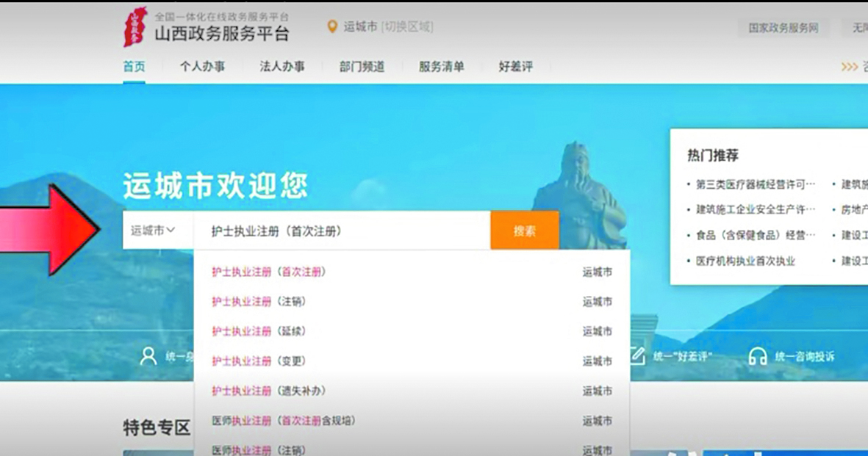Open the 个人办事 menu
Viewport: 868px width, 456px height.
point(202,67)
